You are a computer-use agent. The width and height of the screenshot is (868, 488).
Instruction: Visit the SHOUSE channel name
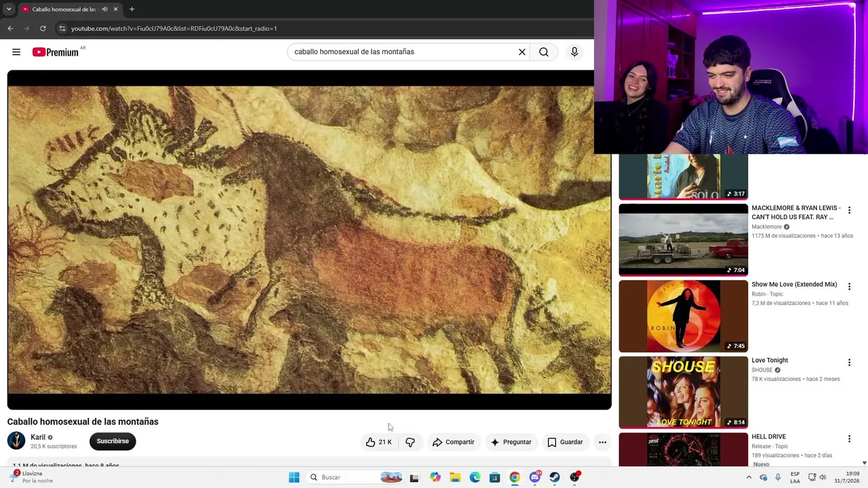coord(762,370)
